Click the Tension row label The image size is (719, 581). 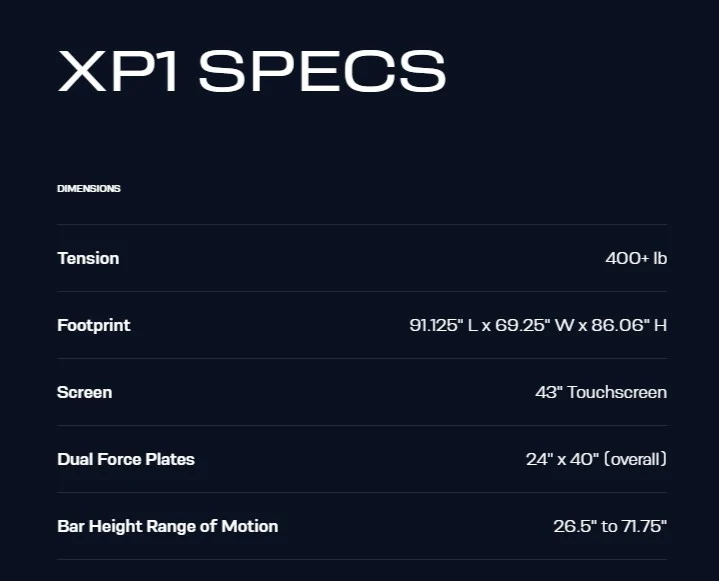tap(88, 258)
